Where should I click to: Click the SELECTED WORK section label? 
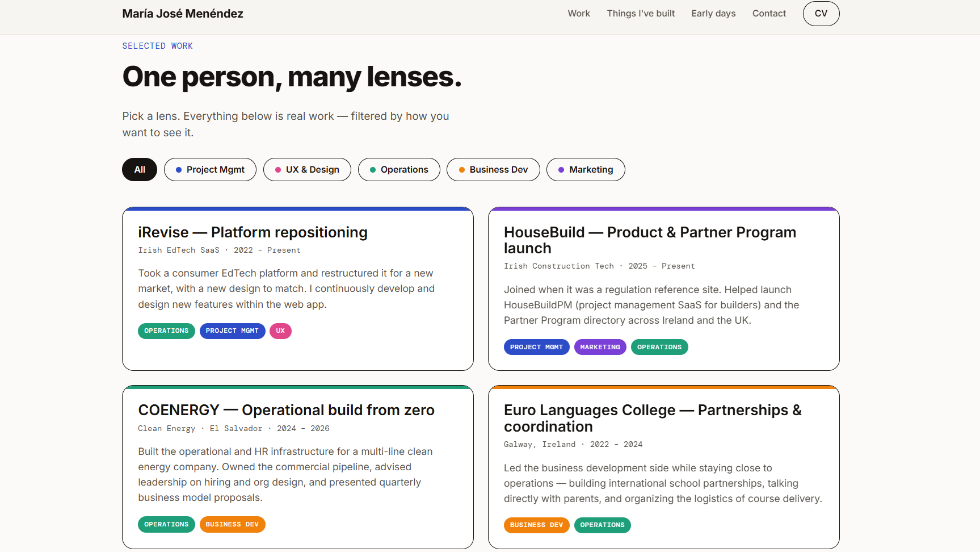point(157,46)
